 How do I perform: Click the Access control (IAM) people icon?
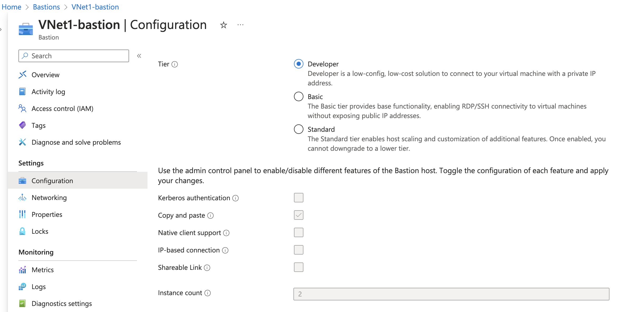pos(22,108)
